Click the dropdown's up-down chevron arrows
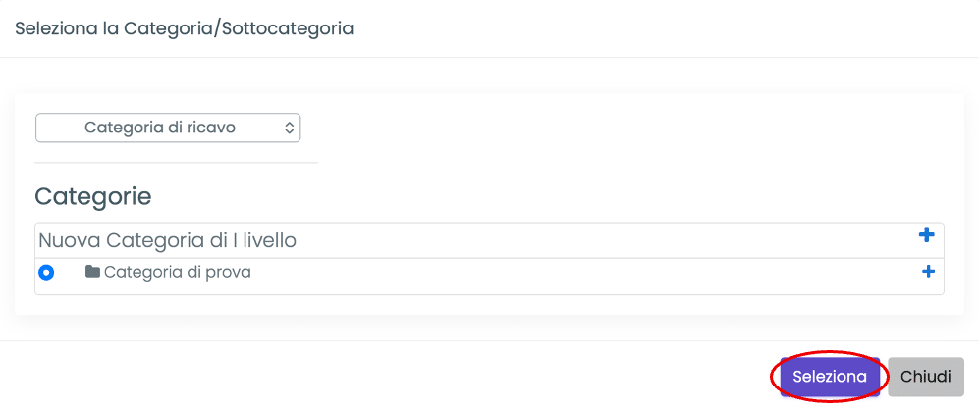 (x=289, y=128)
